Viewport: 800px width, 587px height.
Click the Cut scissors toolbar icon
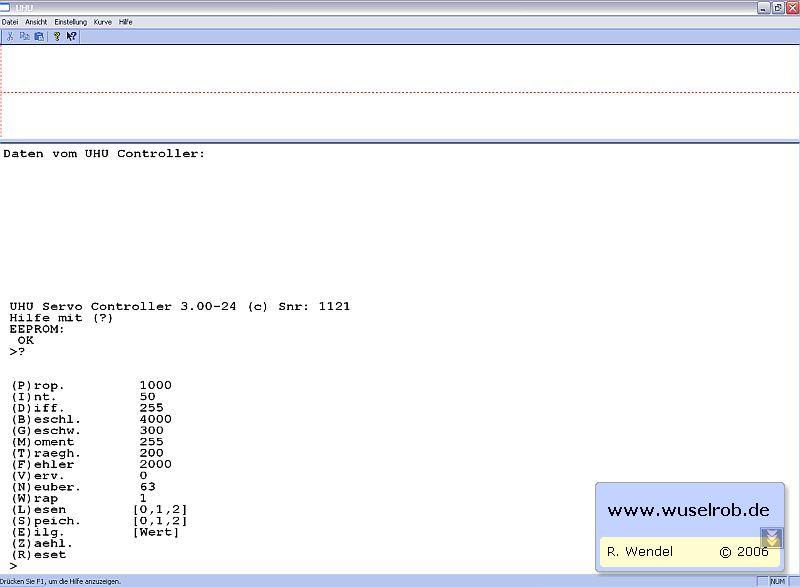10,36
